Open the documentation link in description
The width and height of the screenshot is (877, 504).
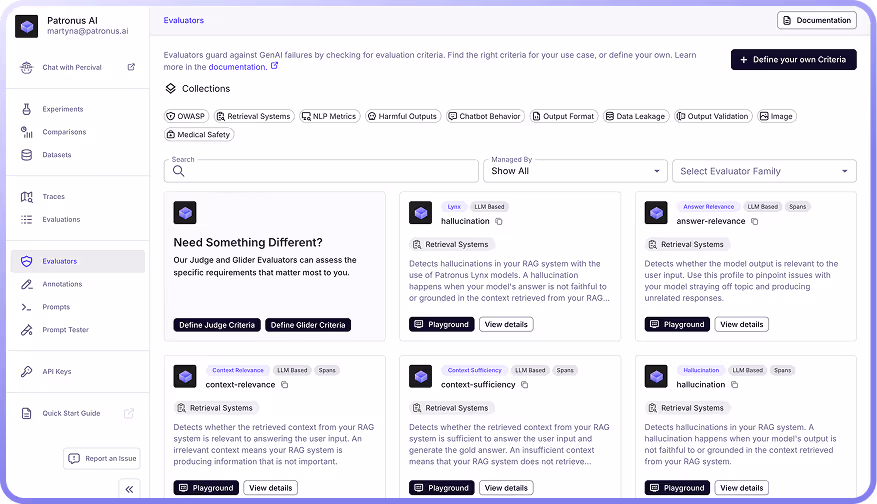point(238,67)
